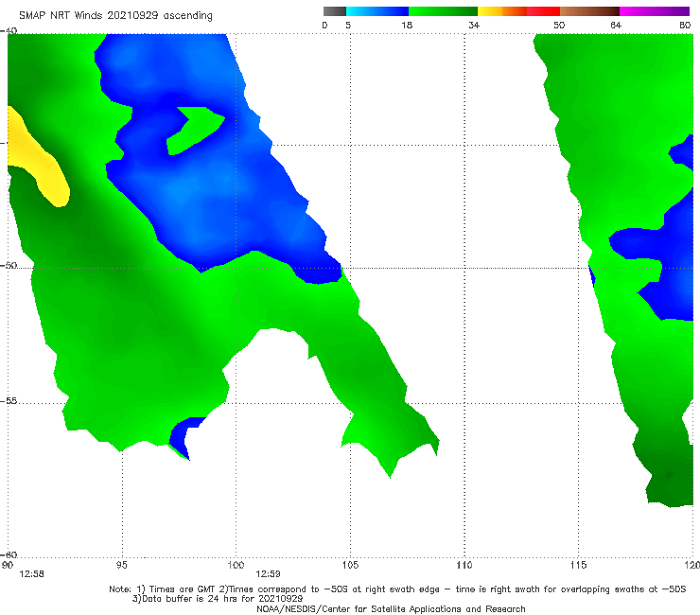Click the gray segment of the color bar
The image size is (700, 615).
335,11
